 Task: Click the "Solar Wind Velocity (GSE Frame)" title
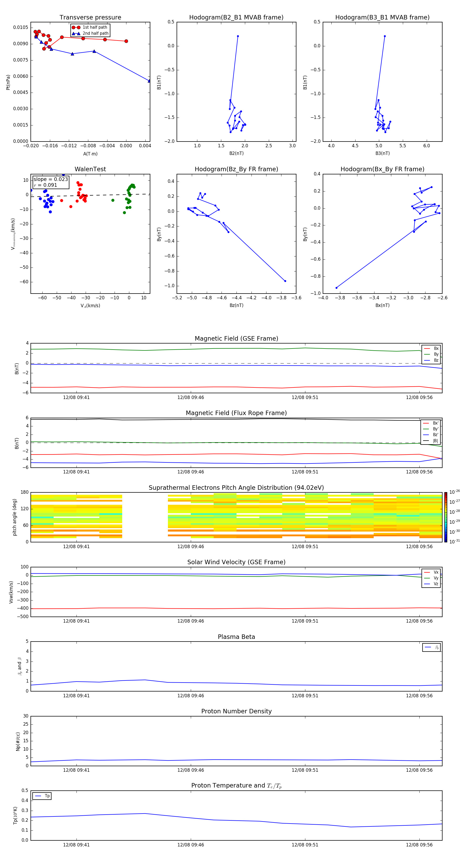[x=236, y=562]
